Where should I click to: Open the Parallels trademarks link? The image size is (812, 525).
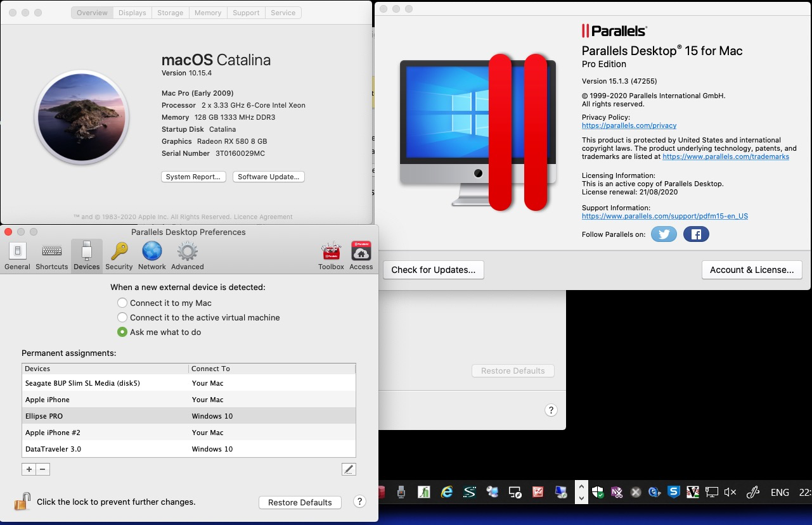click(x=726, y=156)
